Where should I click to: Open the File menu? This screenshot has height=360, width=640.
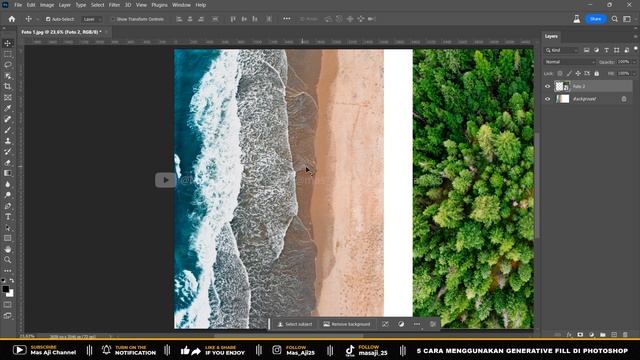[18, 5]
